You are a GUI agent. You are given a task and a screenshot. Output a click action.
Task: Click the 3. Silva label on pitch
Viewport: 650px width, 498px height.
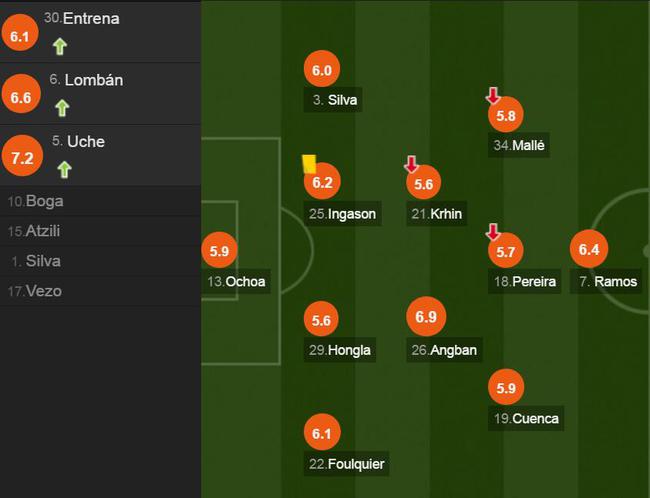335,100
